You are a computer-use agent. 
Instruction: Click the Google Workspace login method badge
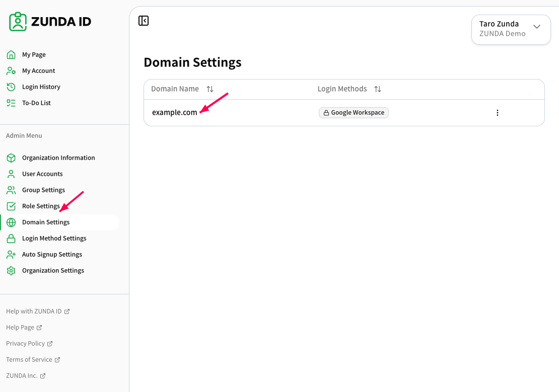tap(354, 113)
